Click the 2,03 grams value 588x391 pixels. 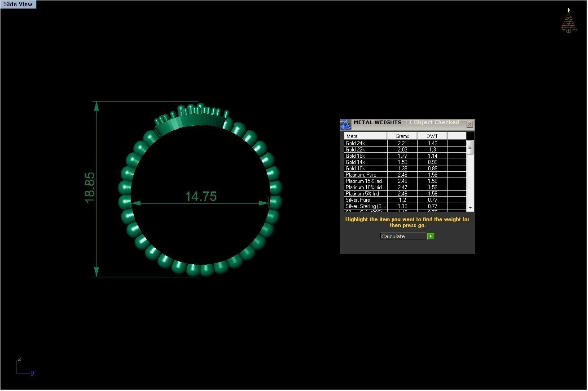tap(402, 150)
